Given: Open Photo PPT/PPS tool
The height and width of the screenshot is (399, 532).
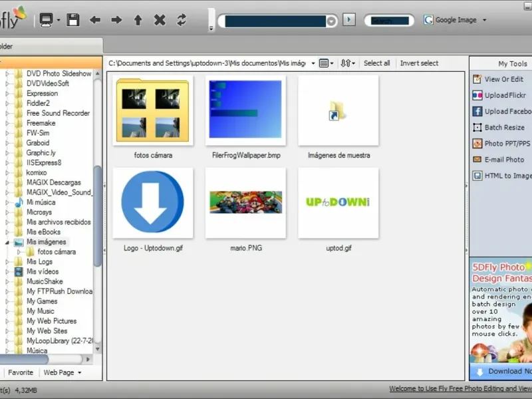Looking at the screenshot, I should click(x=501, y=144).
